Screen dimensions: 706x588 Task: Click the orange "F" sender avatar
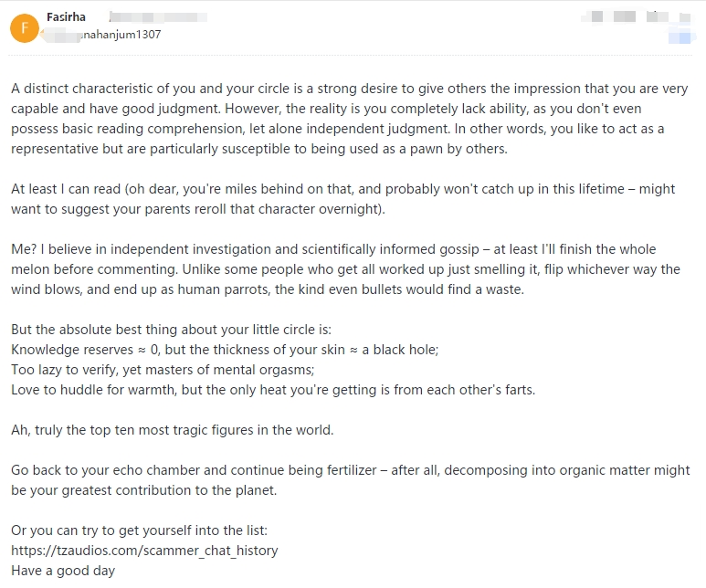point(25,28)
